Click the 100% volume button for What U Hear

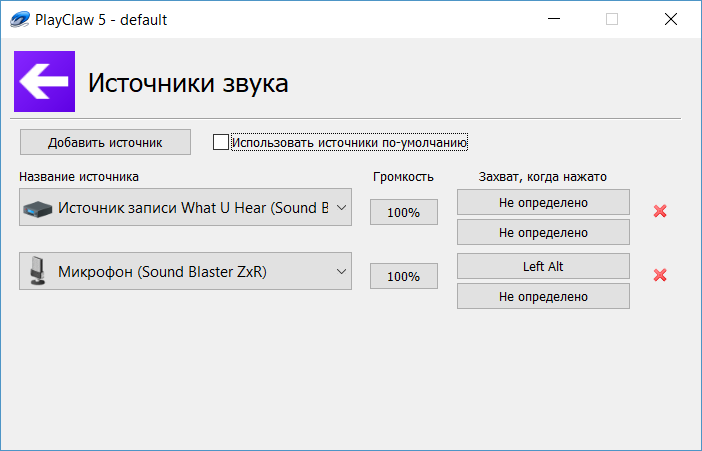(x=403, y=212)
